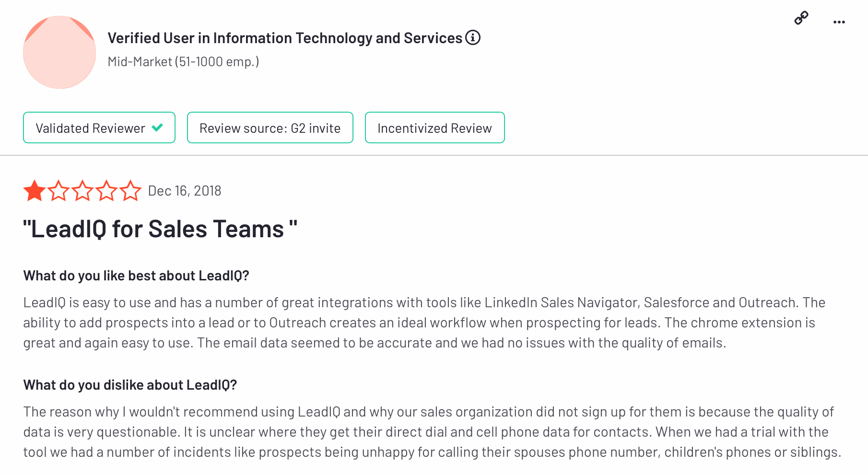Click "What do you dislike about LeadIQ?" heading
The height and width of the screenshot is (475, 868).
(130, 385)
